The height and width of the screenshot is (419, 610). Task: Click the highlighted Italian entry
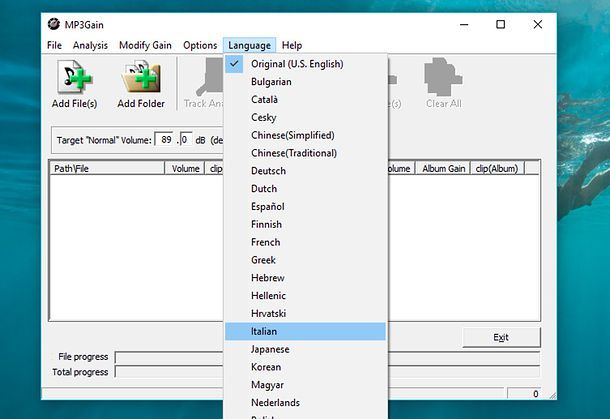pos(305,331)
